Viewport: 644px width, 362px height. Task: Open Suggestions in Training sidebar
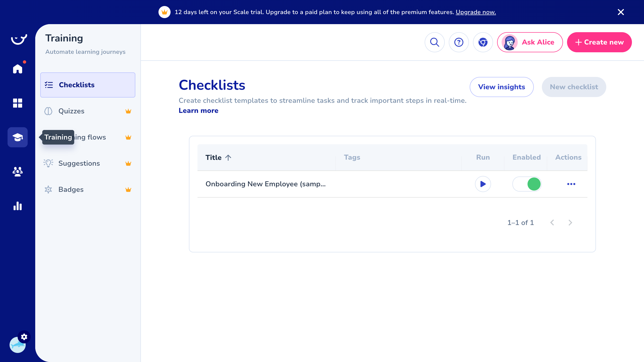tap(79, 163)
